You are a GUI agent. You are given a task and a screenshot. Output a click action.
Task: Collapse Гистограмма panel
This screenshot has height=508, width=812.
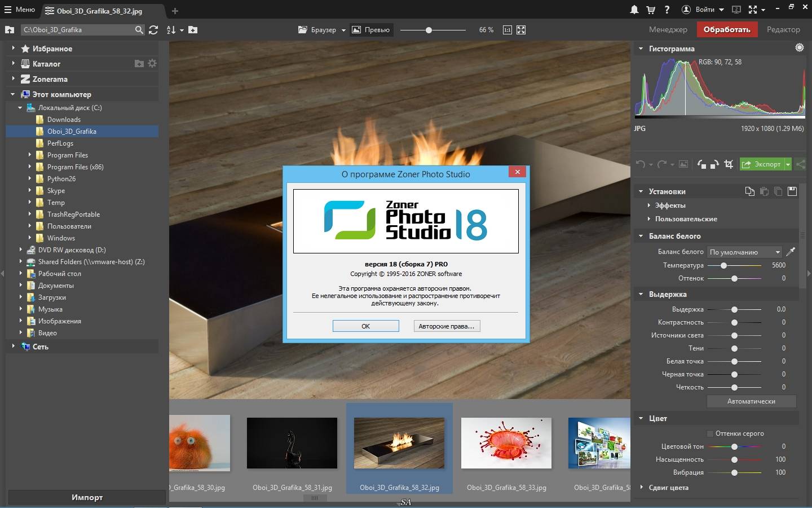(641, 49)
